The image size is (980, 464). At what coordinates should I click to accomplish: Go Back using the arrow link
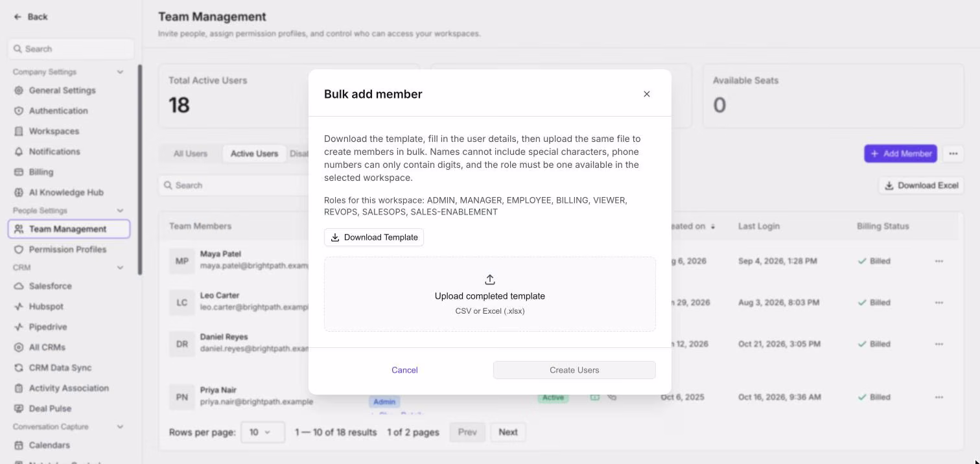click(x=31, y=17)
